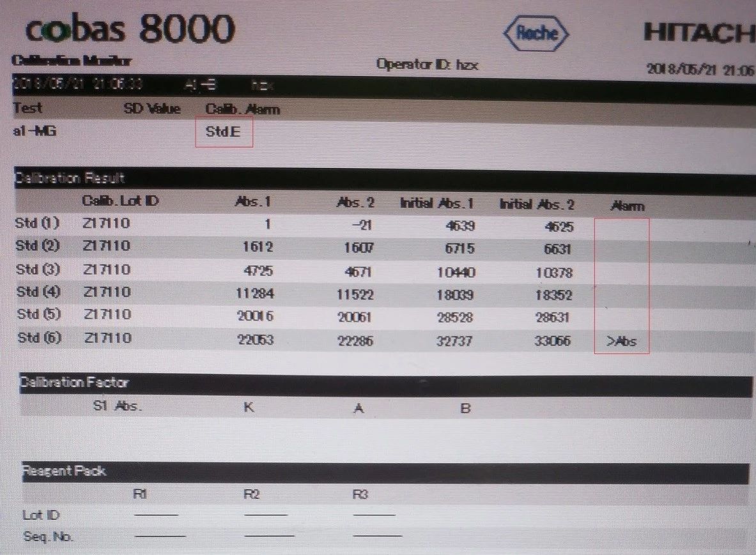
Task: Click the R3 reagent column label
Action: click(x=360, y=494)
